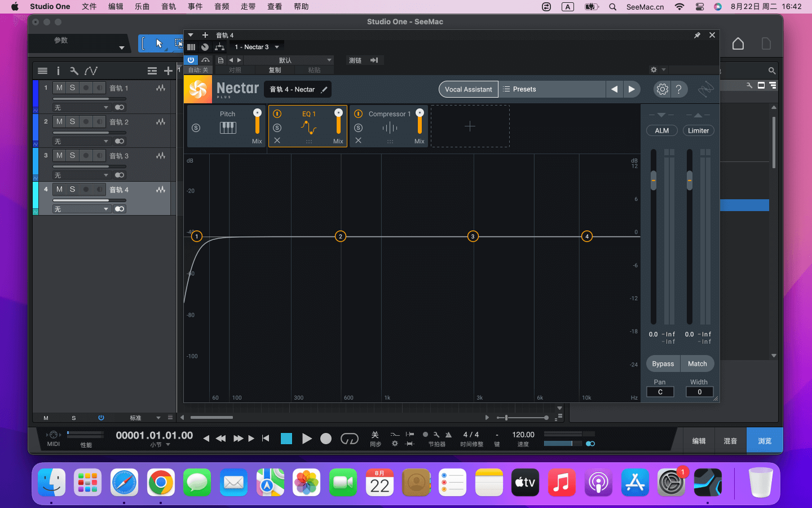Solo track 音轨 3
The height and width of the screenshot is (508, 812).
coord(72,156)
